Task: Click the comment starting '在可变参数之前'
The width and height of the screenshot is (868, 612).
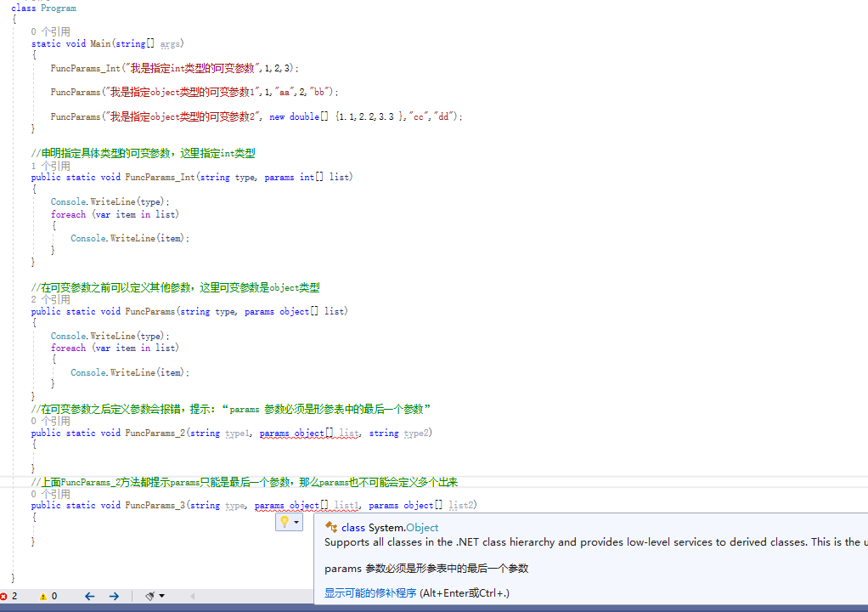Action: point(176,287)
